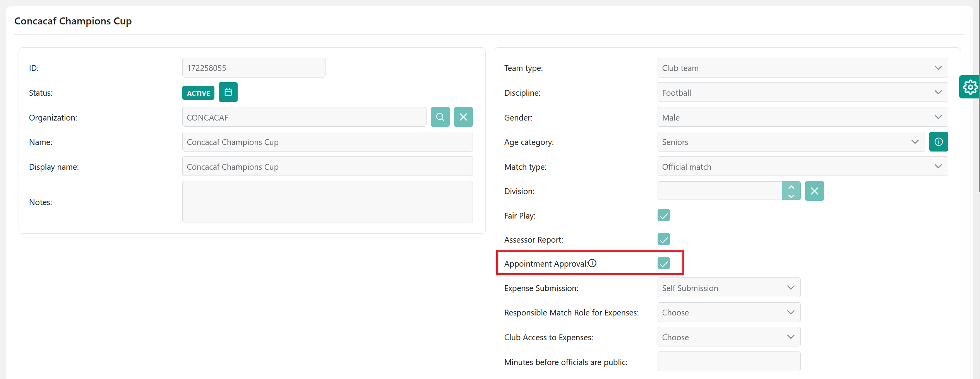Clear the Division field with X icon

click(x=814, y=191)
